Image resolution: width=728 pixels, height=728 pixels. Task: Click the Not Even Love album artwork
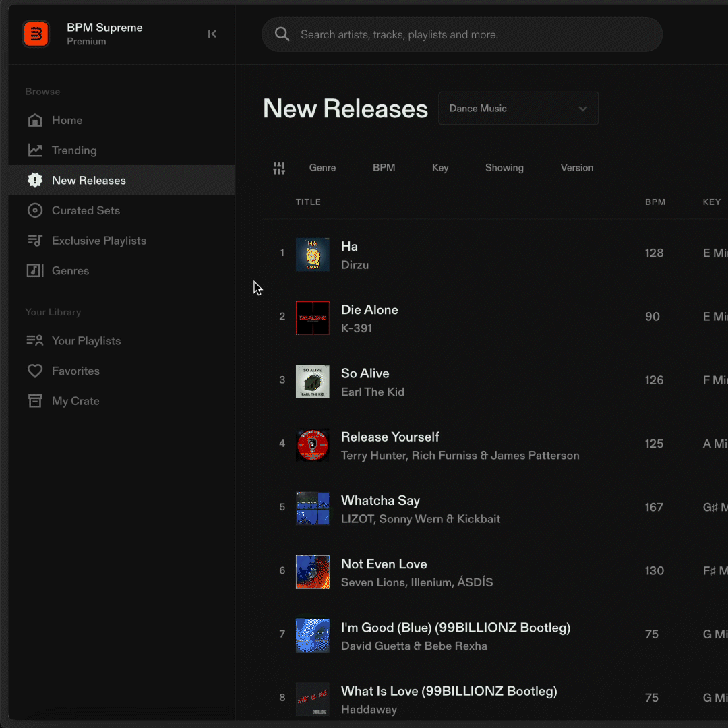[313, 572]
